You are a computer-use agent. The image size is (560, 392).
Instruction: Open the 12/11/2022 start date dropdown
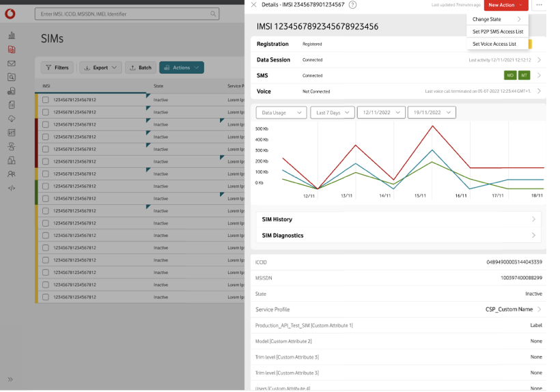(x=381, y=113)
